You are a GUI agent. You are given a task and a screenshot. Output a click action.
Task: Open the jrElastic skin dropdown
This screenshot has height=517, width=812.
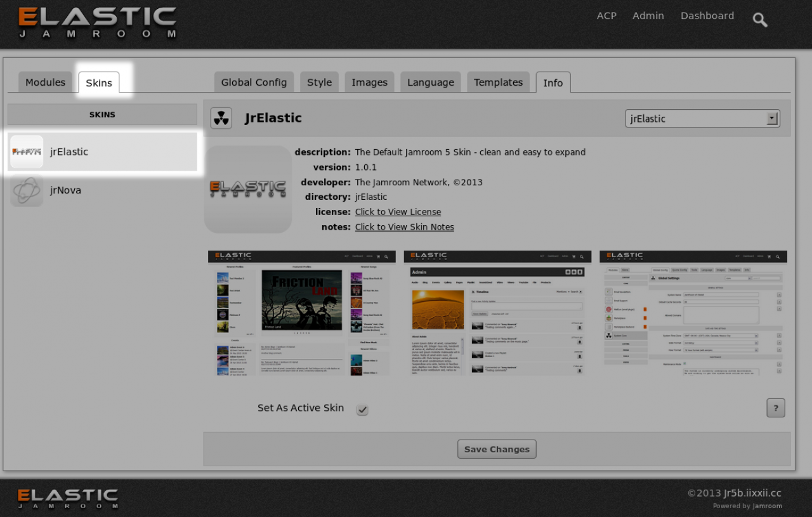[702, 119]
